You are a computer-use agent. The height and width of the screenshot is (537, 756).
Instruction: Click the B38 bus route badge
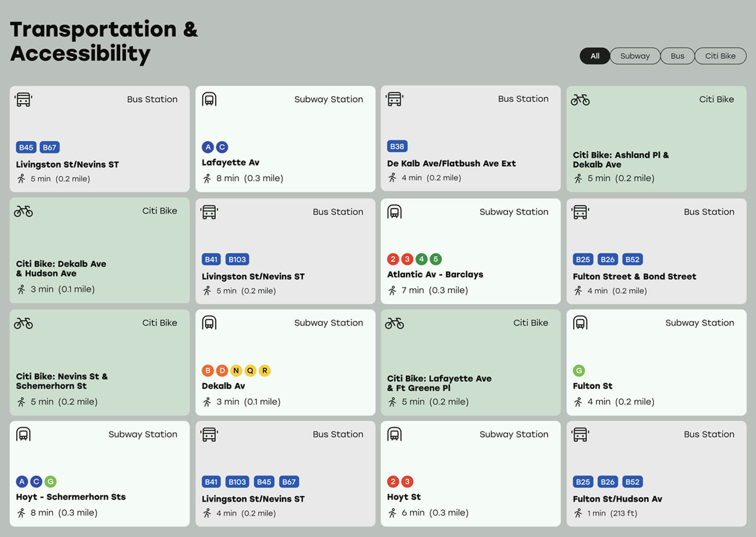click(x=397, y=146)
